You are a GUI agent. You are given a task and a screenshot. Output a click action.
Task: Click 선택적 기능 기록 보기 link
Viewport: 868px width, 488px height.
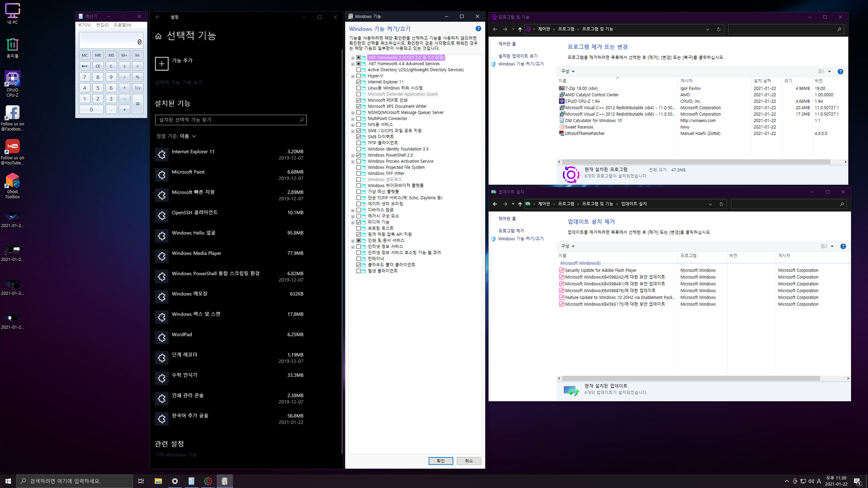(179, 83)
